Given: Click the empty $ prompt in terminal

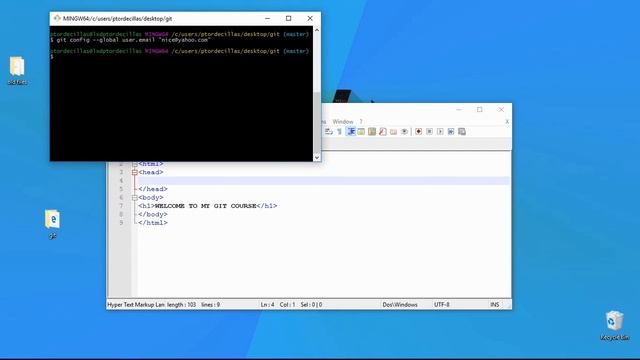Looking at the screenshot, I should point(52,57).
